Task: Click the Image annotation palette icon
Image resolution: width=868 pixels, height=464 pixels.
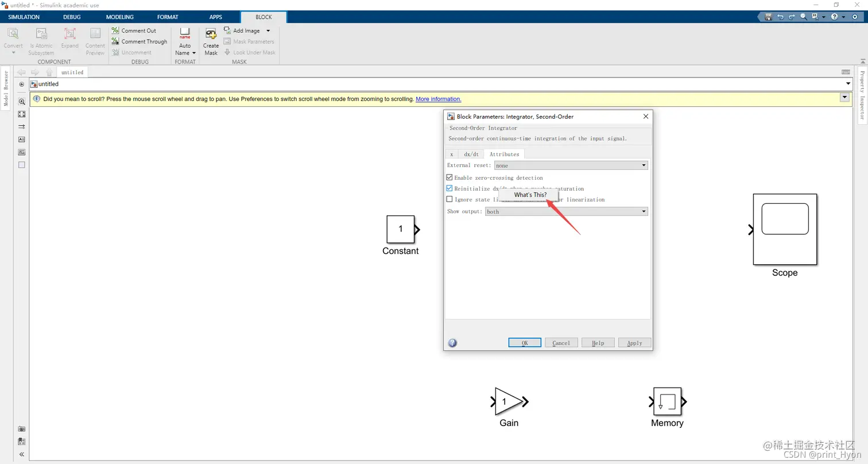Action: pyautogui.click(x=22, y=152)
